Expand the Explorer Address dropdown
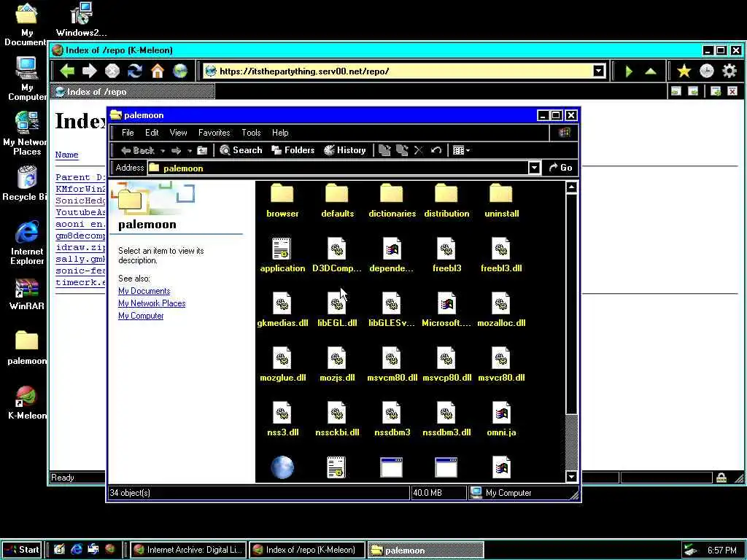The image size is (747, 560). [x=535, y=168]
